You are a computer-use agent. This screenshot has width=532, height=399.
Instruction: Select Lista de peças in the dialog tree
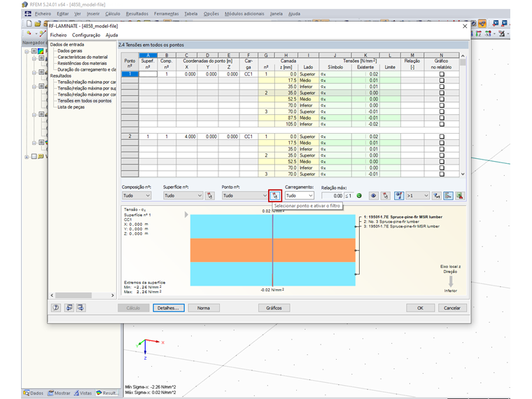pyautogui.click(x=71, y=107)
